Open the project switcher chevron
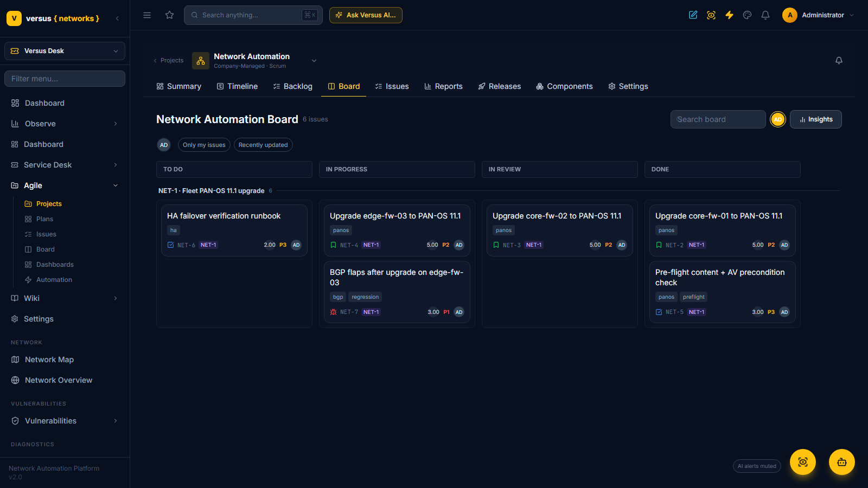 pyautogui.click(x=314, y=61)
